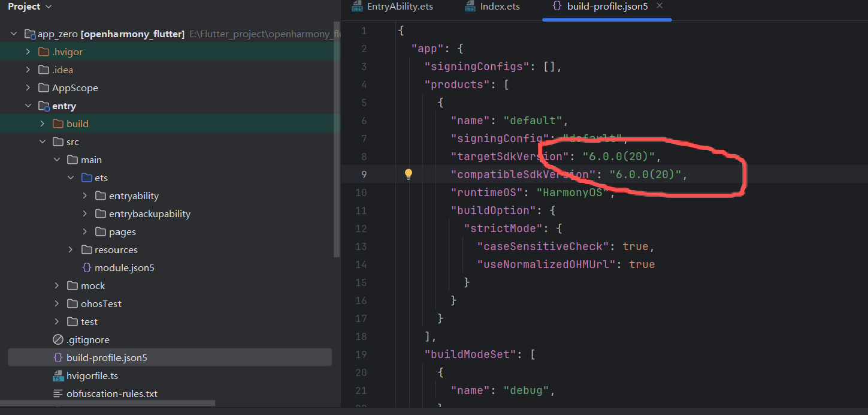
Task: Open the Project view dropdown
Action: [29, 7]
